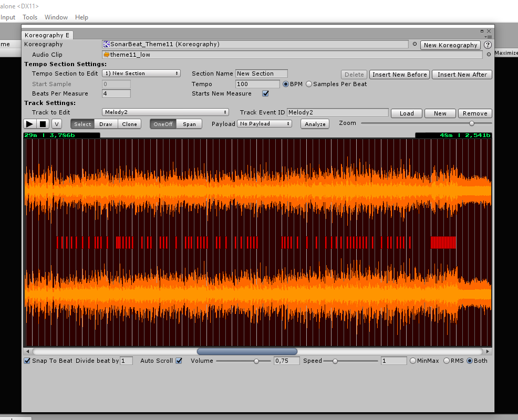The height and width of the screenshot is (420, 518).
Task: Click Insert New After button
Action: click(x=462, y=75)
